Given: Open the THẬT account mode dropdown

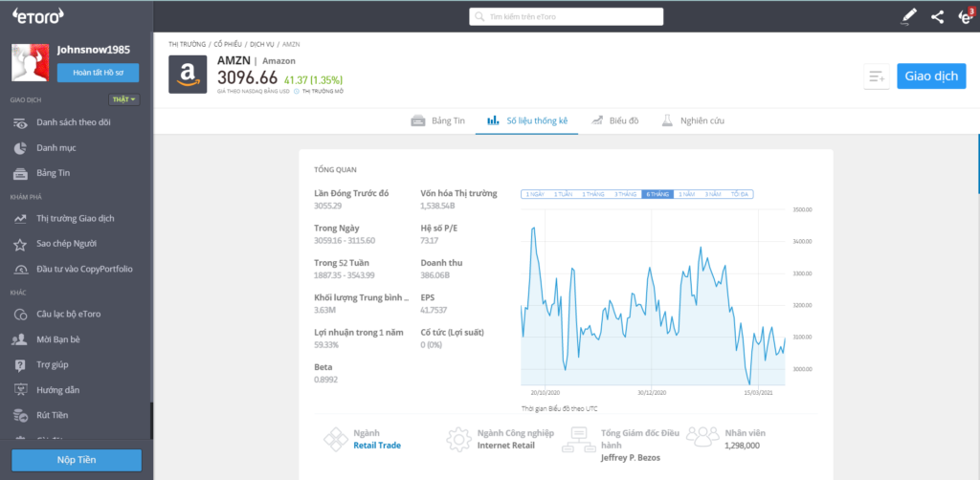Looking at the screenshot, I should point(124,99).
